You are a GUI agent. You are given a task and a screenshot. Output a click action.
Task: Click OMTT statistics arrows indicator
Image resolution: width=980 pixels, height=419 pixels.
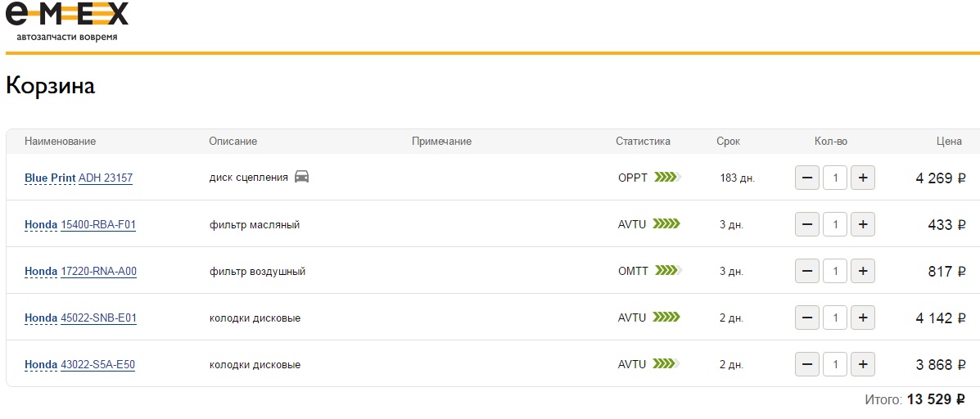[668, 271]
